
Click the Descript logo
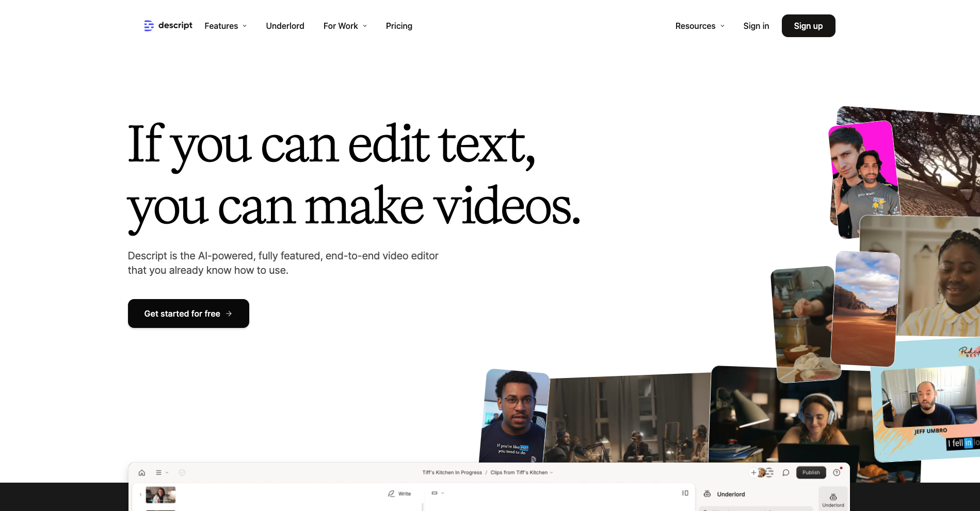coord(167,26)
